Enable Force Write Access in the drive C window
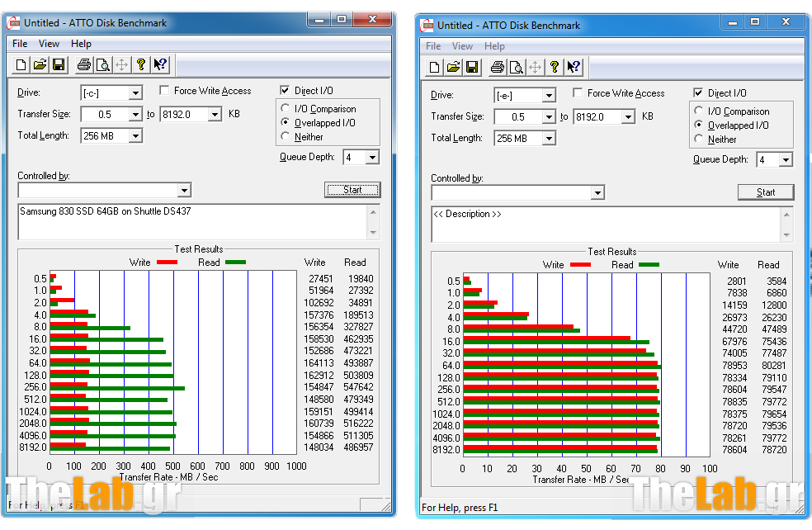 point(165,91)
